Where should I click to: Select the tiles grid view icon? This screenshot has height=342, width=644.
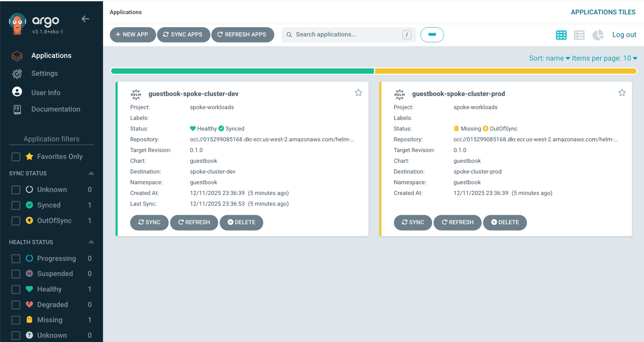tap(561, 35)
